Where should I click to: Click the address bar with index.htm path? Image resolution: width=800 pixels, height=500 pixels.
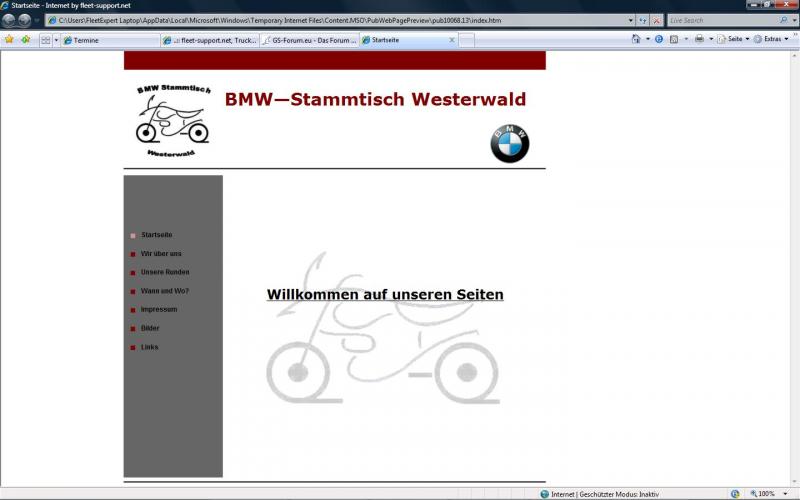[x=337, y=20]
